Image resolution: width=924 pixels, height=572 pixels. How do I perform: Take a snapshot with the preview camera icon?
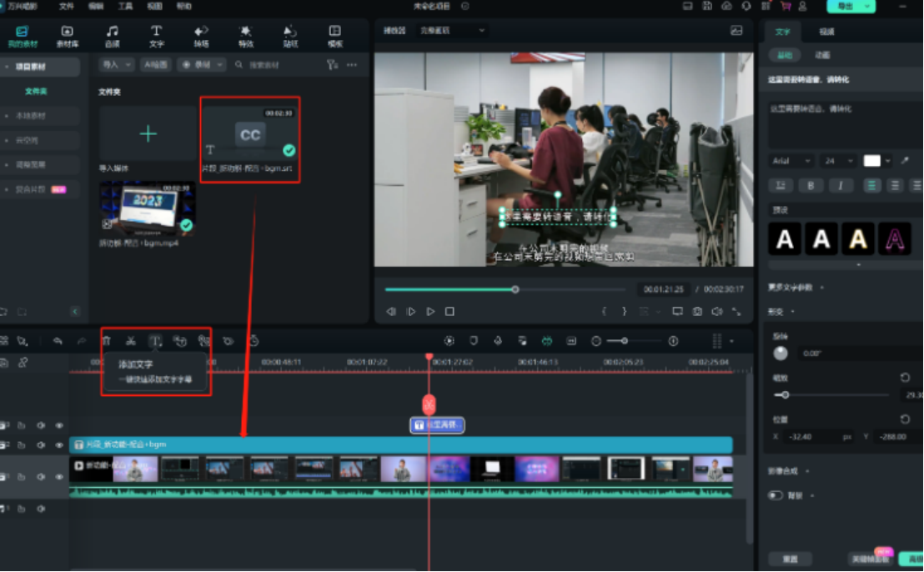(697, 312)
